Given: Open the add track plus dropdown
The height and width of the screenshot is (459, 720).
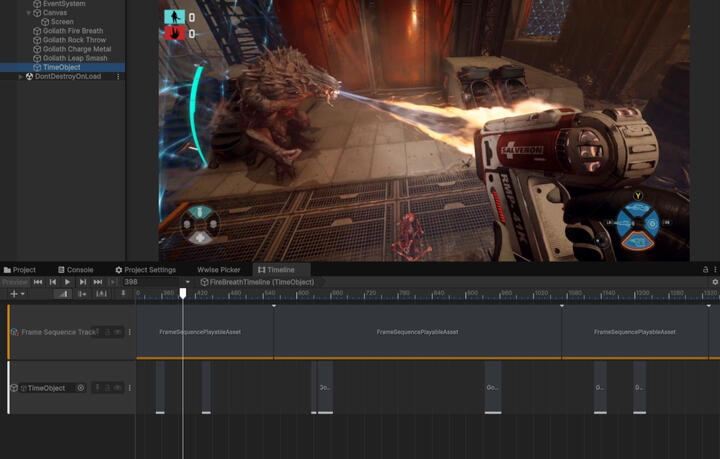Looking at the screenshot, I should pyautogui.click(x=16, y=294).
